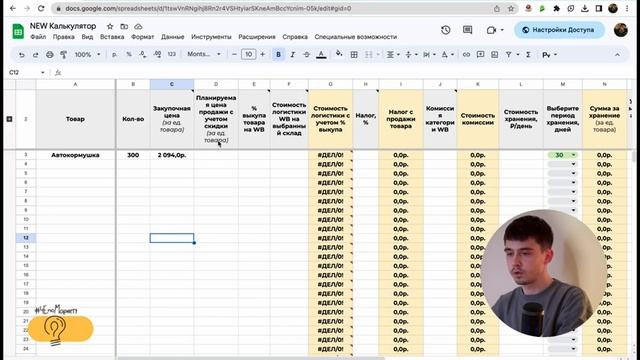Open the Правка menu
Viewport: 640px width, 360px height.
(64, 37)
